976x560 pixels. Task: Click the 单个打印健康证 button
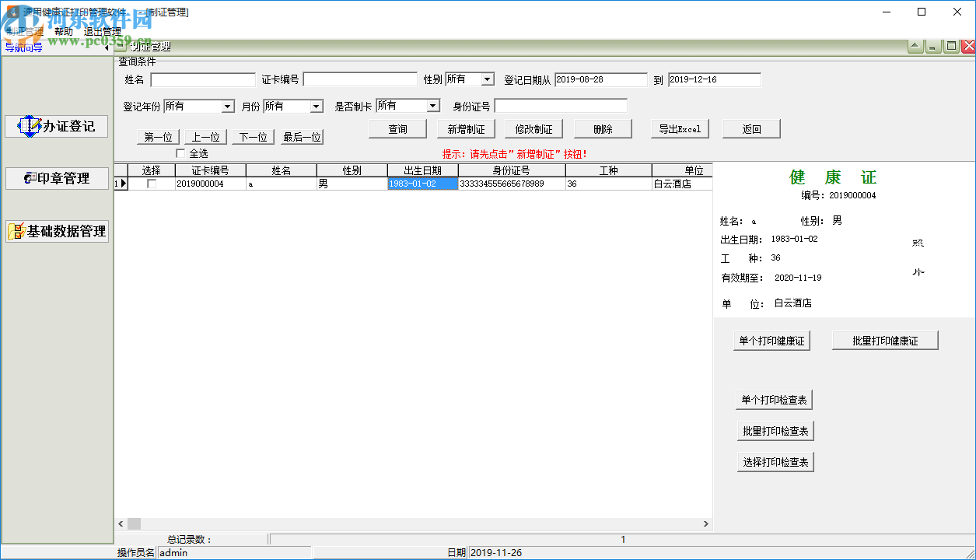[x=772, y=341]
